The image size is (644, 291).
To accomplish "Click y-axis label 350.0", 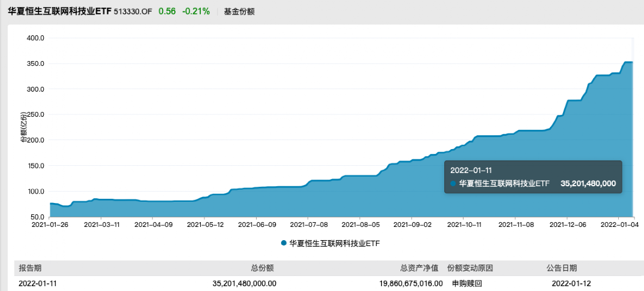I will 35,63.
